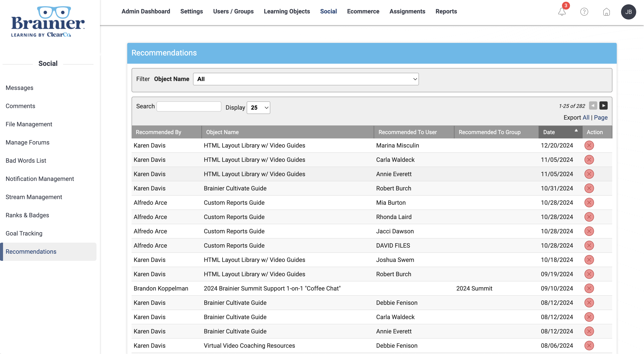This screenshot has height=354, width=644.
Task: Open Bad Words List
Action: 26,161
